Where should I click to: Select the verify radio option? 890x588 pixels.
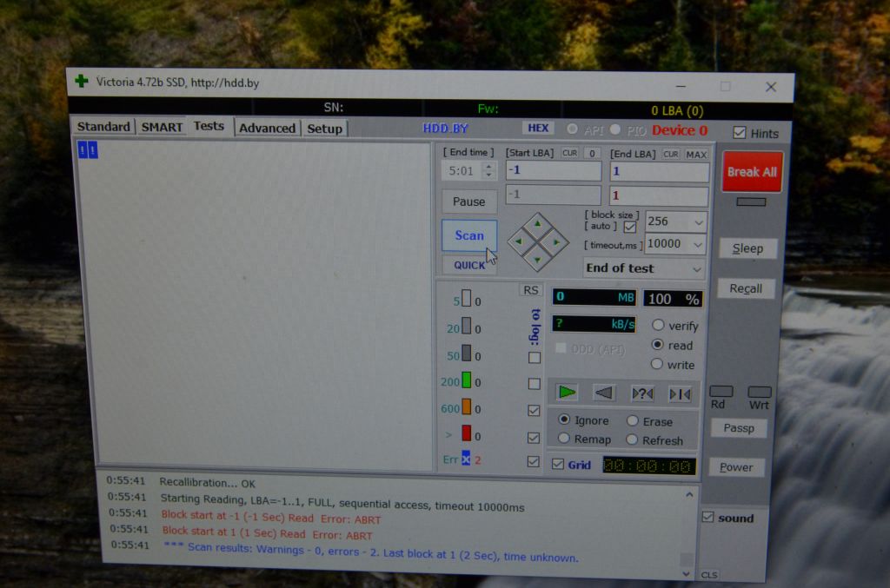pos(658,325)
